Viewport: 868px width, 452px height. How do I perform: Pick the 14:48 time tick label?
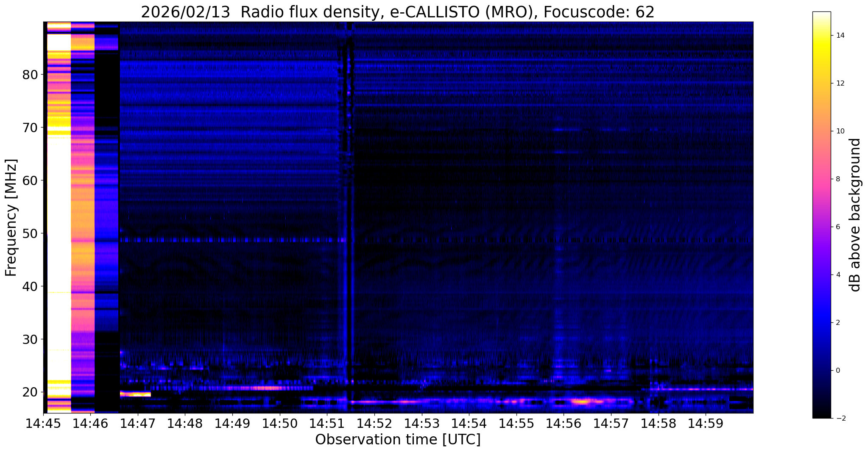(x=185, y=423)
